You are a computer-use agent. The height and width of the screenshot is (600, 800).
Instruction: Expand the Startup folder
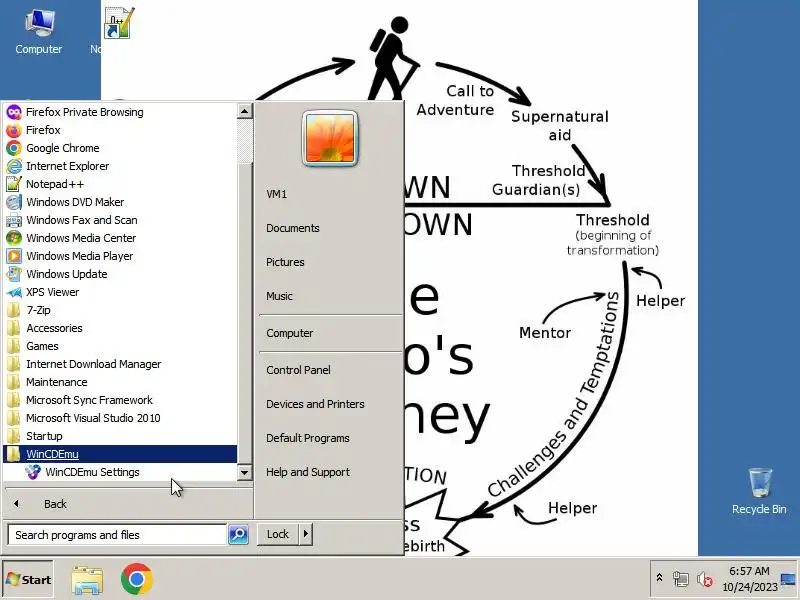coord(120,436)
